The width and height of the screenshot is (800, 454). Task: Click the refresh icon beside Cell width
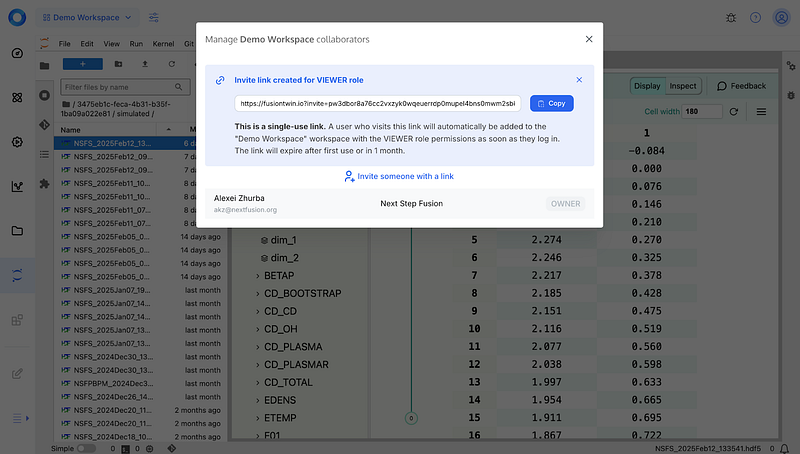[x=736, y=111]
